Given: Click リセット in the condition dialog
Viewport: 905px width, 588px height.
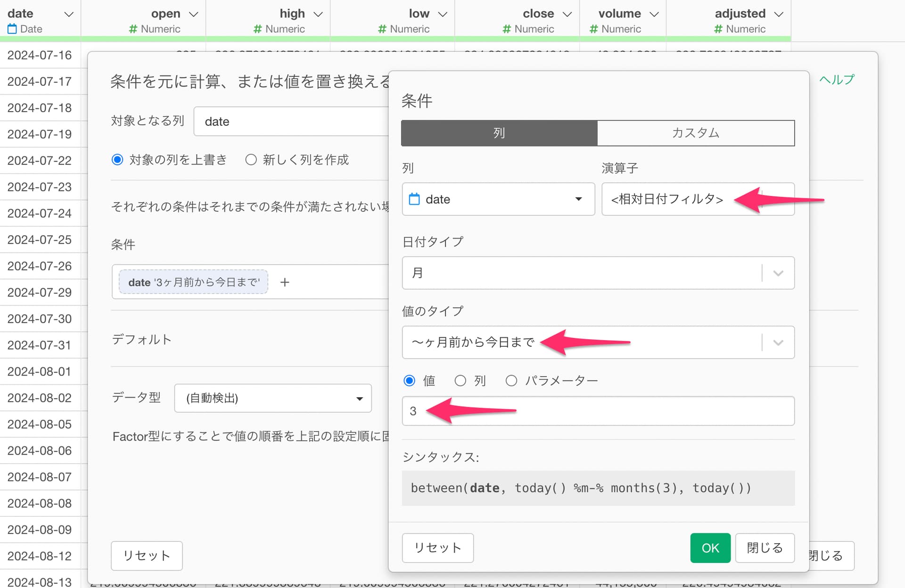Looking at the screenshot, I should [x=438, y=548].
